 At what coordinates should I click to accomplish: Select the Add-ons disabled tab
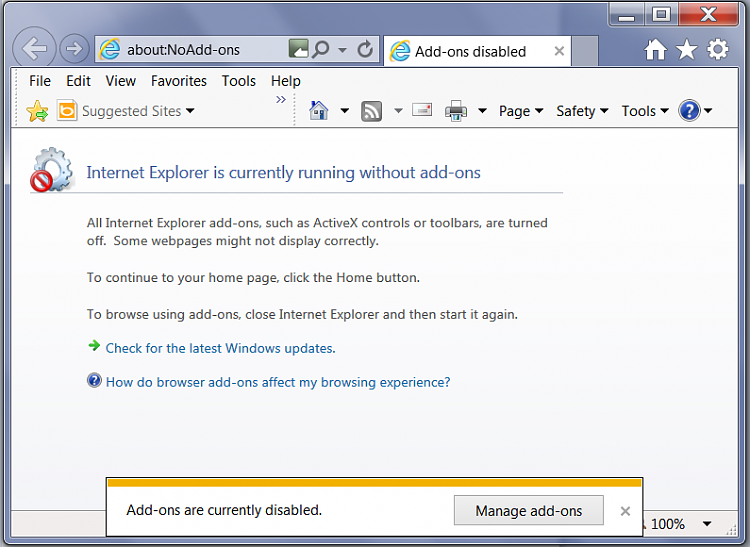477,51
